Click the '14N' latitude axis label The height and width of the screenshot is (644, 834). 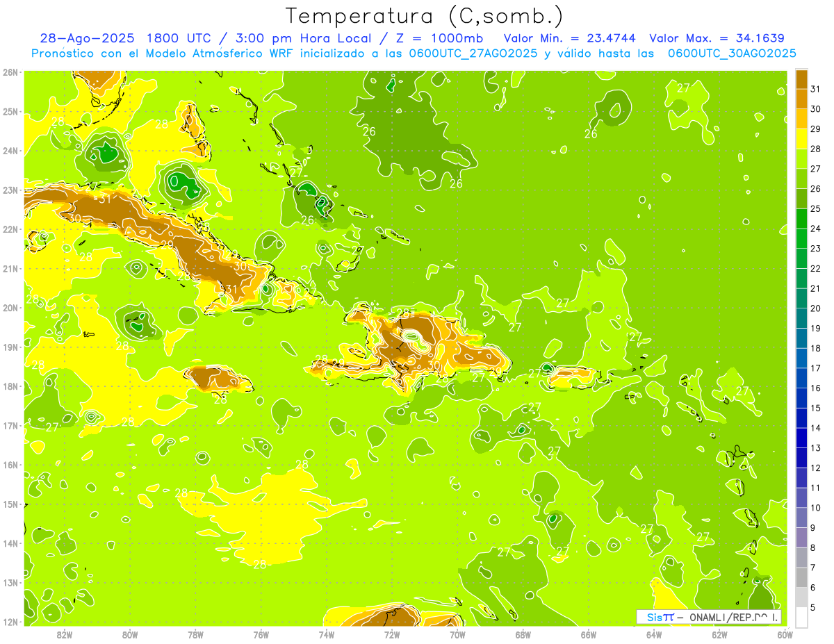coord(10,543)
